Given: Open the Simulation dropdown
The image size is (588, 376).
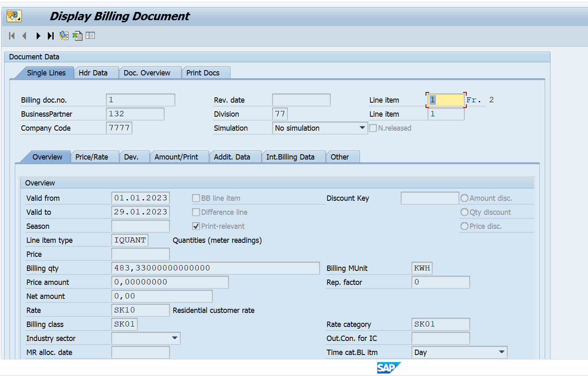Looking at the screenshot, I should coord(362,128).
